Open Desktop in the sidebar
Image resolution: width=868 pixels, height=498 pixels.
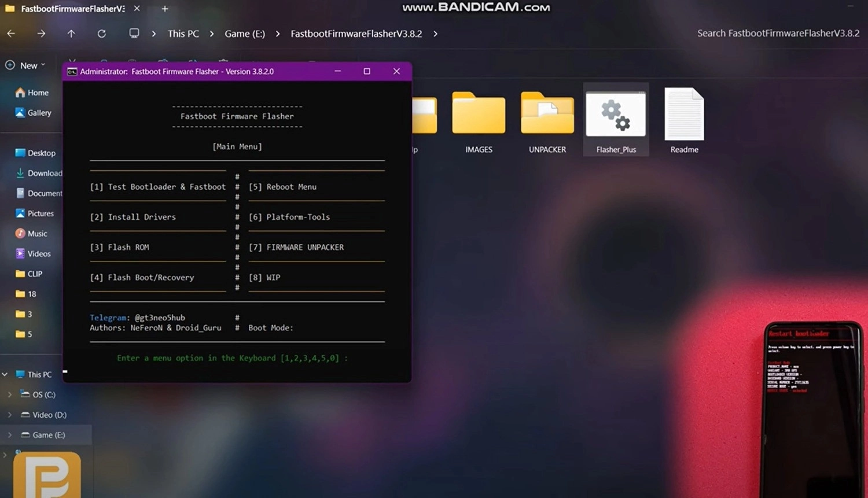pyautogui.click(x=35, y=153)
